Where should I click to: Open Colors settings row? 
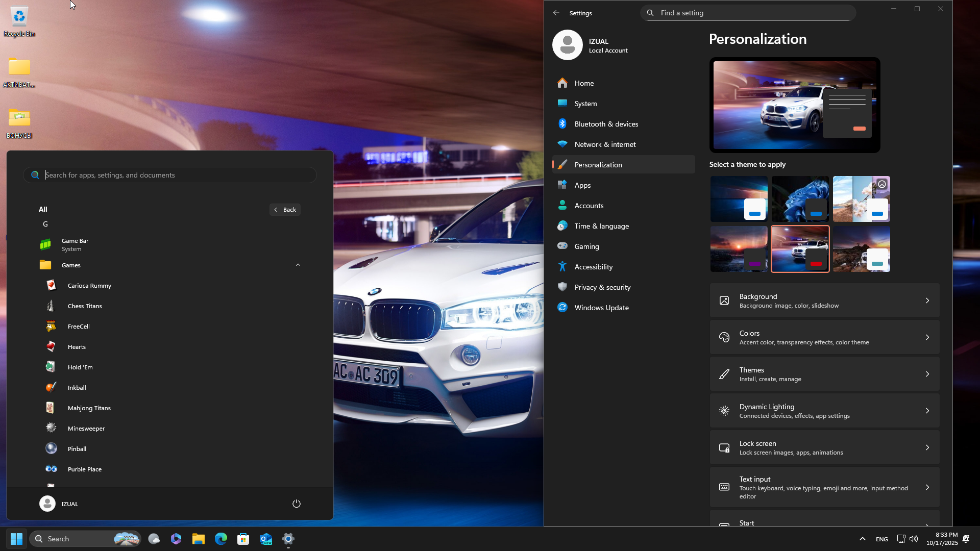click(x=824, y=337)
